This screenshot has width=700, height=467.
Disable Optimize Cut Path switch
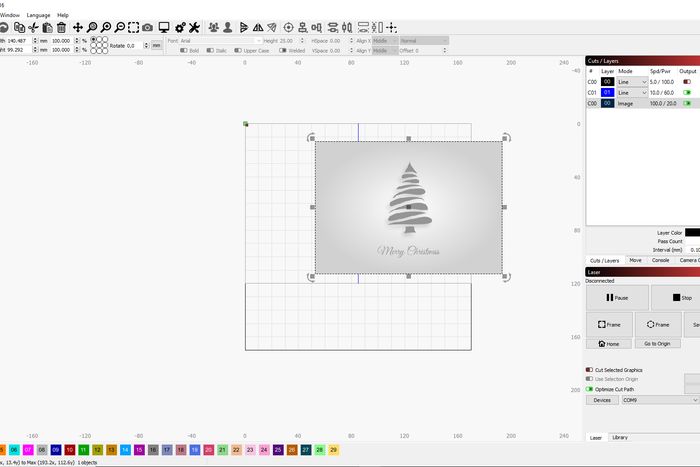tap(589, 389)
